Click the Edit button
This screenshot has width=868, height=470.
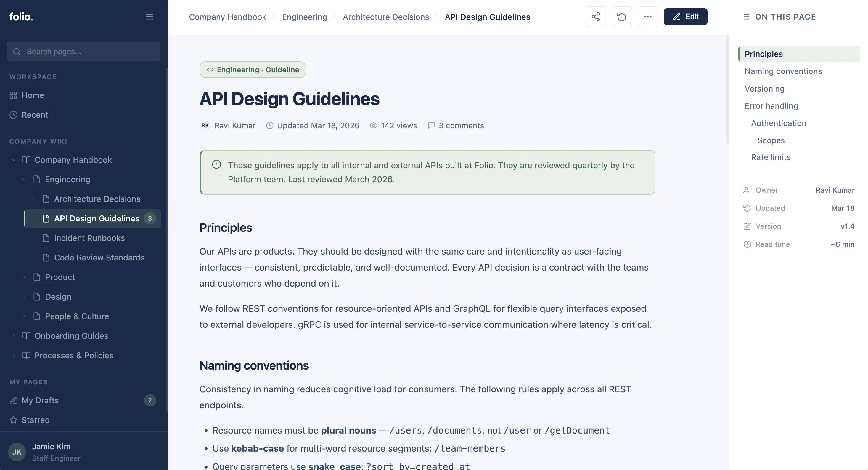tap(685, 17)
